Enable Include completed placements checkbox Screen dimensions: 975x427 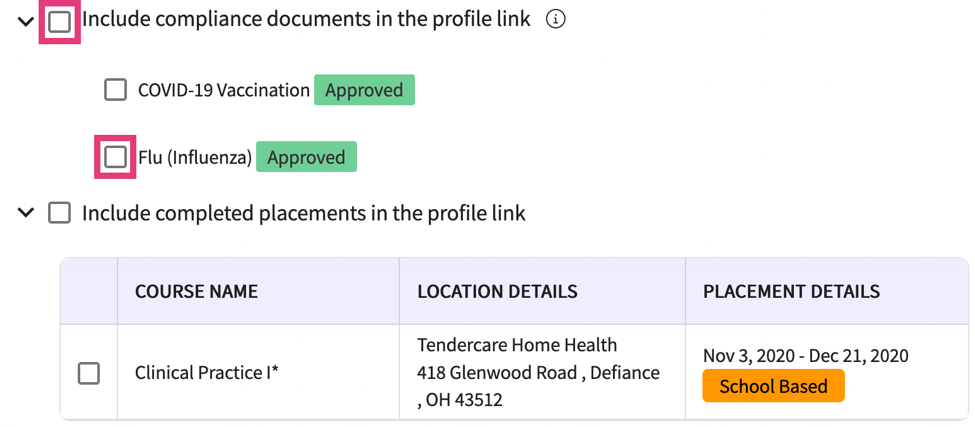pos(60,213)
